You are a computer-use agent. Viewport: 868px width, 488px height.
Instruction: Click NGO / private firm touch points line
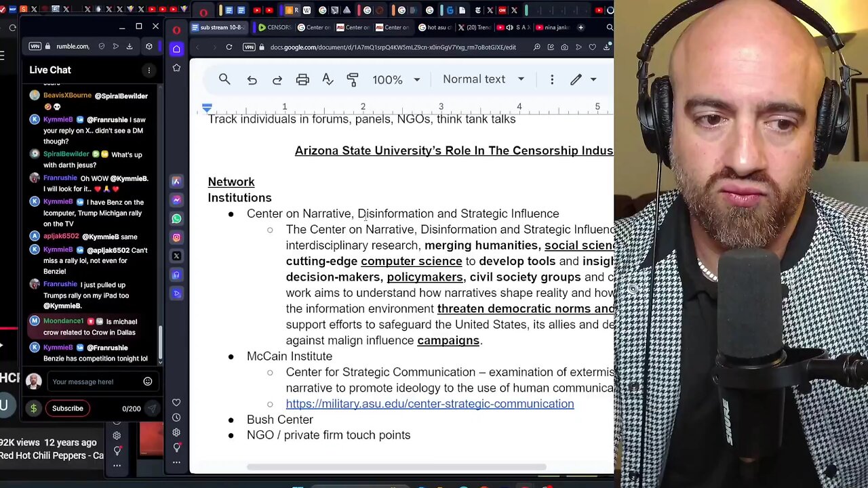[x=328, y=435]
